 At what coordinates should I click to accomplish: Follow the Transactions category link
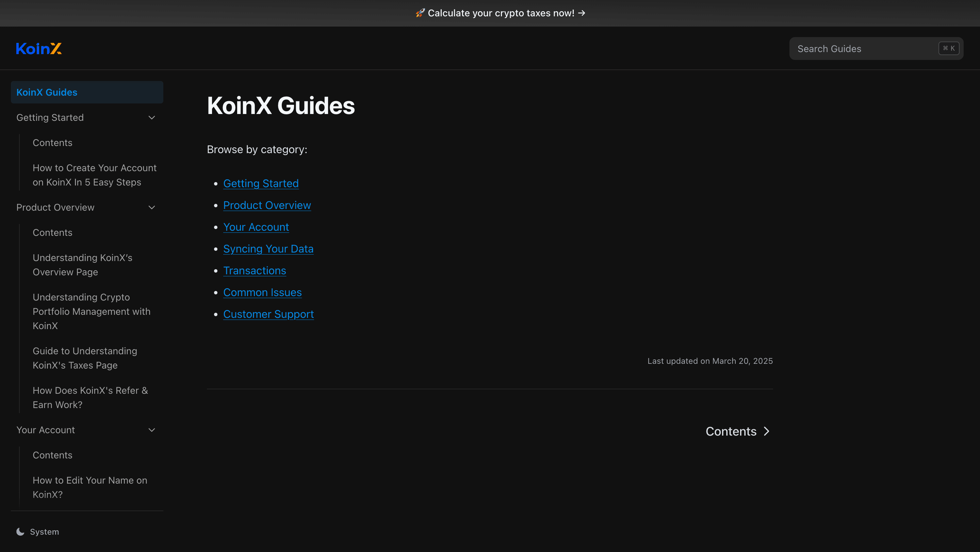click(255, 271)
